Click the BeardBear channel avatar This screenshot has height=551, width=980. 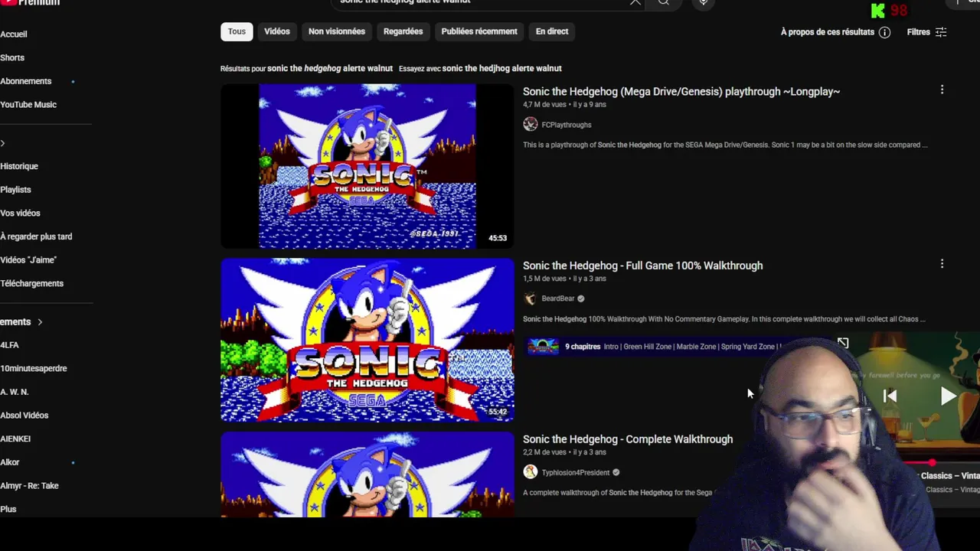(530, 298)
